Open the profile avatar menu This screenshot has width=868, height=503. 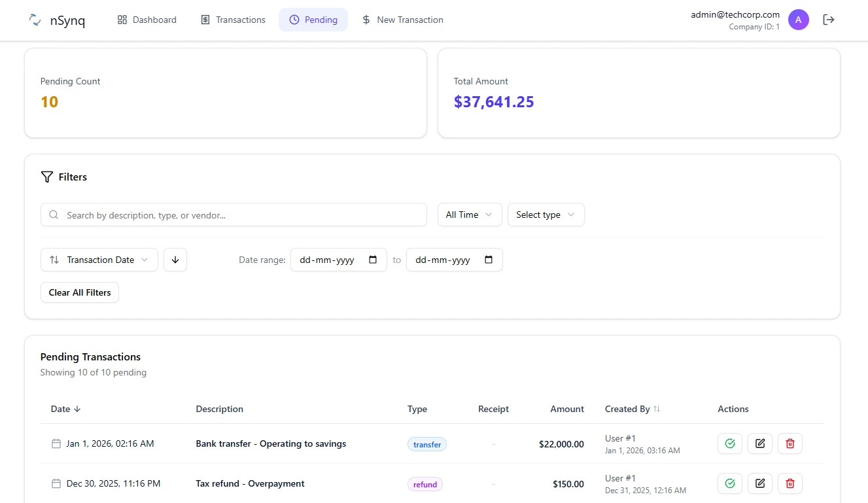(x=798, y=20)
